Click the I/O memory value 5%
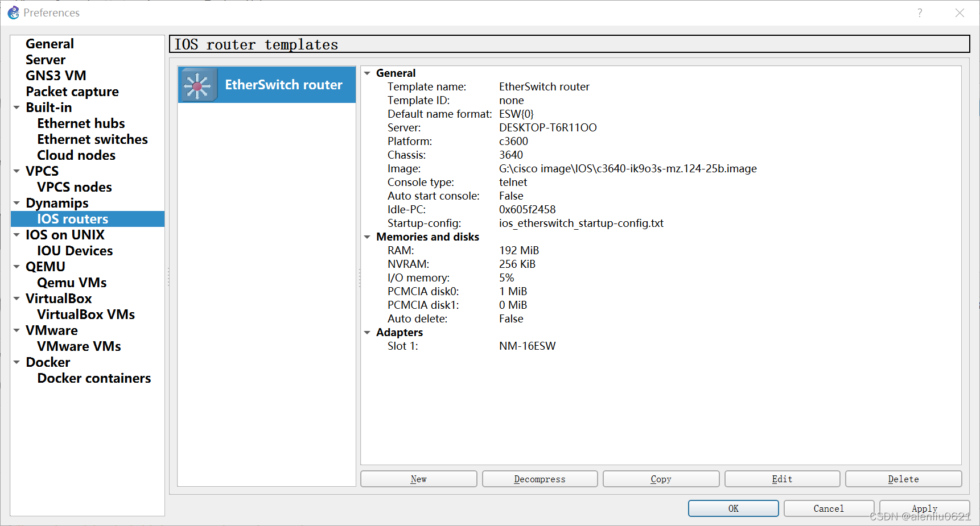This screenshot has width=980, height=526. [507, 278]
